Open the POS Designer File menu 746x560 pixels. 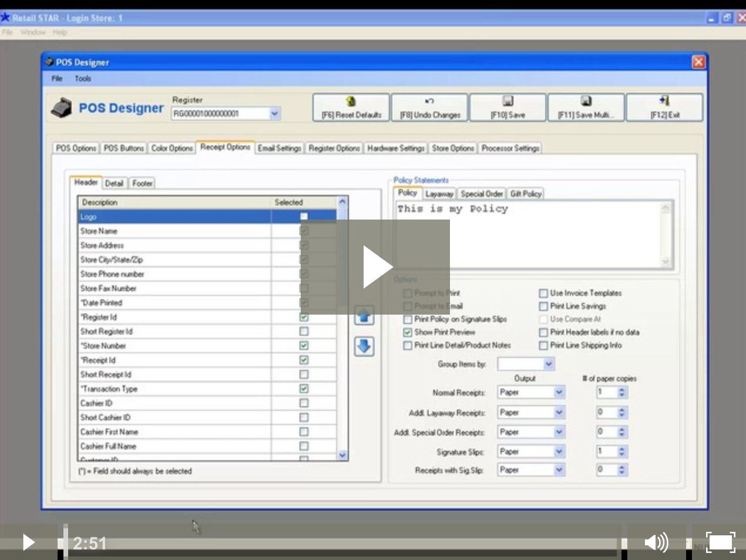[x=57, y=78]
